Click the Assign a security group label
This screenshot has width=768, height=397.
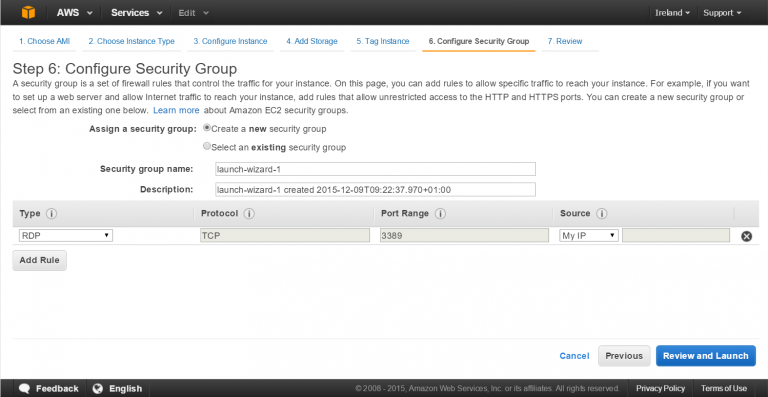click(x=143, y=129)
